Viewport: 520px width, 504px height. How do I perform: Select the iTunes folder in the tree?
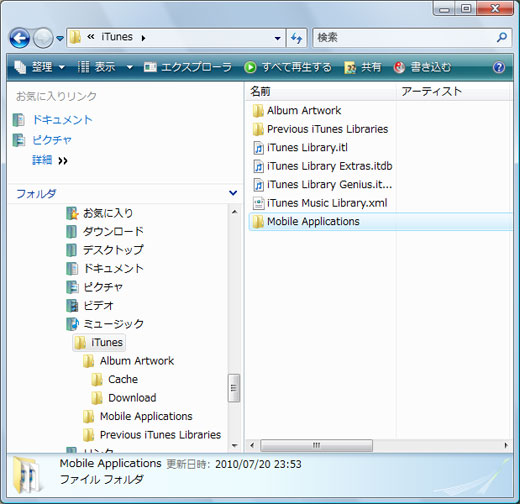[x=99, y=342]
